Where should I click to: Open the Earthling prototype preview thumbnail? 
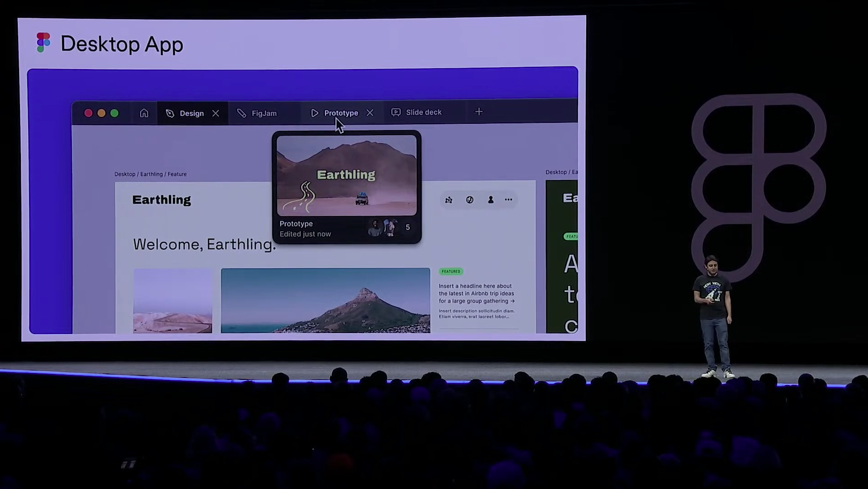(x=347, y=175)
